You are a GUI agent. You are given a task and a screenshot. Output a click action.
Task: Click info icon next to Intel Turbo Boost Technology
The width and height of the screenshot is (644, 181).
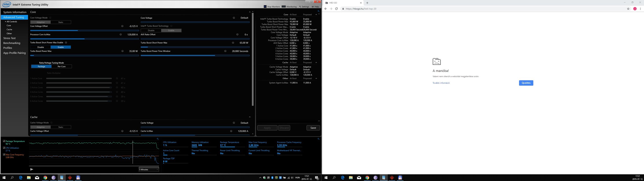171,26
